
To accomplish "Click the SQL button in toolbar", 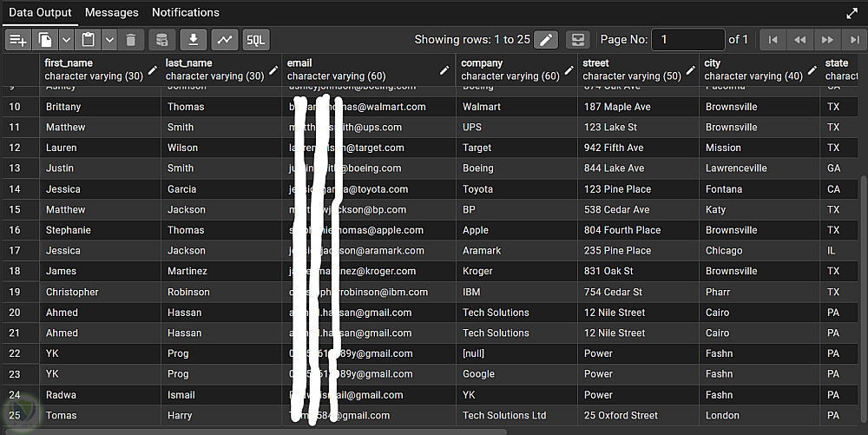I will tap(256, 40).
